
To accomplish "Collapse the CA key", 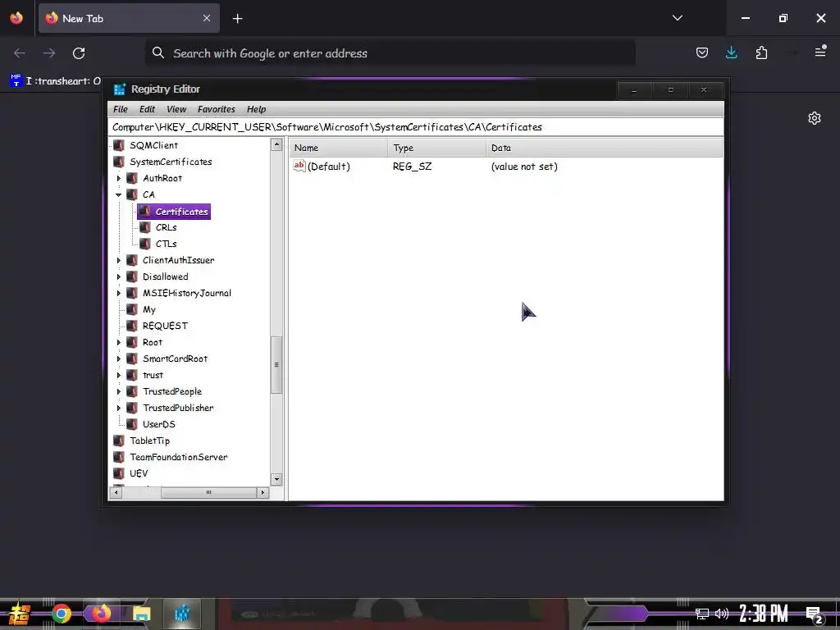I will pos(119,195).
